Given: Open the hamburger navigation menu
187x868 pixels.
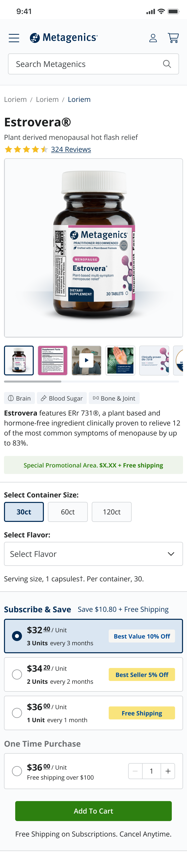Looking at the screenshot, I should coord(14,38).
